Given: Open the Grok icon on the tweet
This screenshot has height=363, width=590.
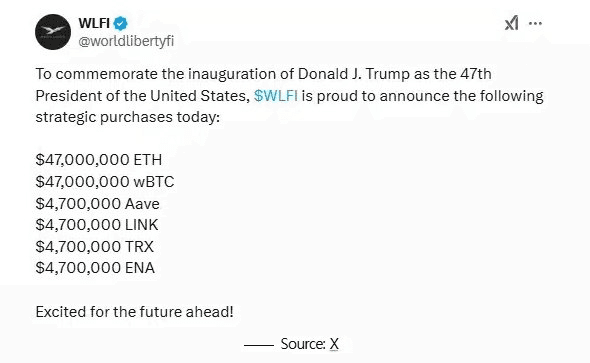Looking at the screenshot, I should [511, 23].
